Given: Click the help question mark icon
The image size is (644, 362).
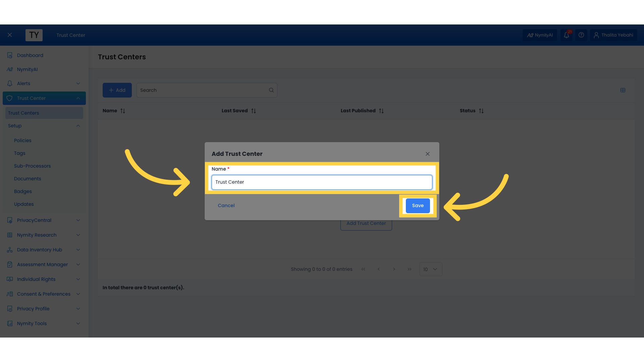Looking at the screenshot, I should [581, 35].
